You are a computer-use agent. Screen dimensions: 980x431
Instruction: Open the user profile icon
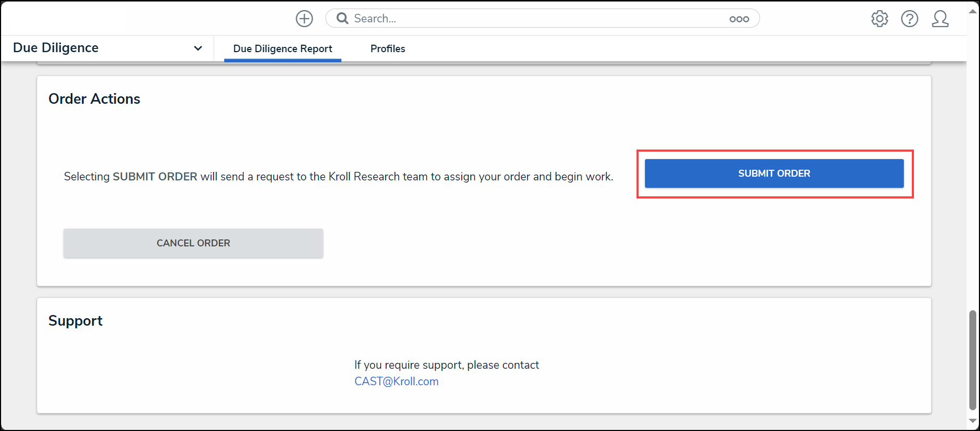(x=940, y=19)
